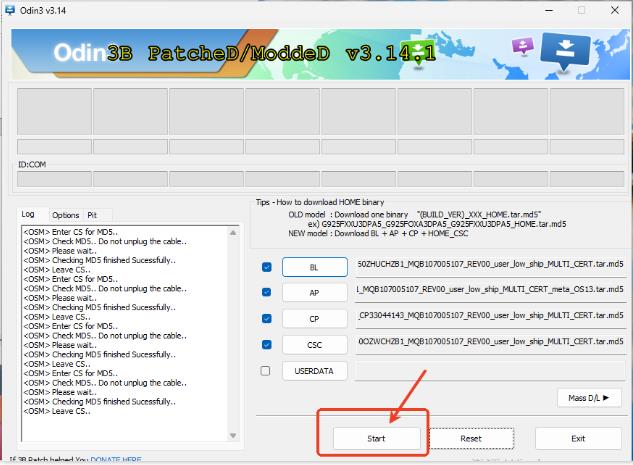Image resolution: width=633 pixels, height=465 pixels.
Task: Click the 'NEW model' tips line
Action: (378, 233)
